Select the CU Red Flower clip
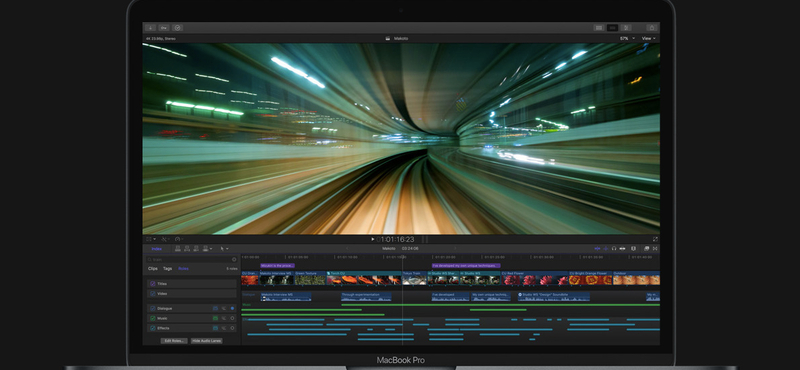Viewport: 800px width, 370px height. (535, 278)
